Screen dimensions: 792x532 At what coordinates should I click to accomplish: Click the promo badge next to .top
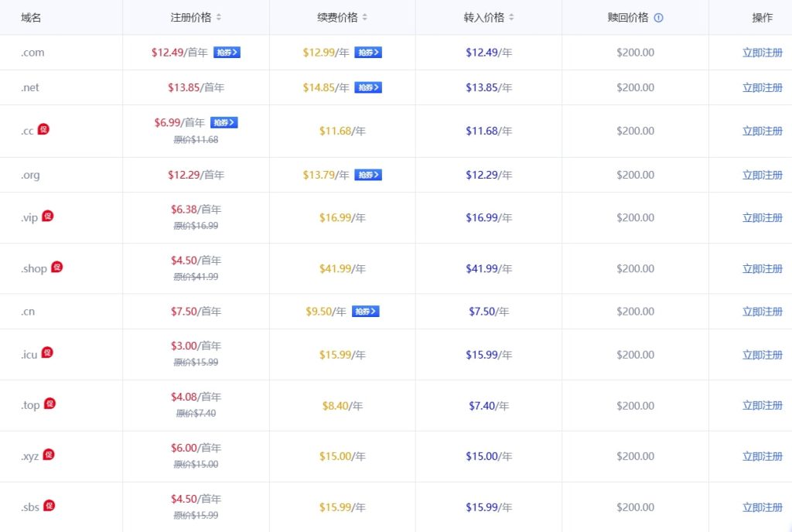49,404
